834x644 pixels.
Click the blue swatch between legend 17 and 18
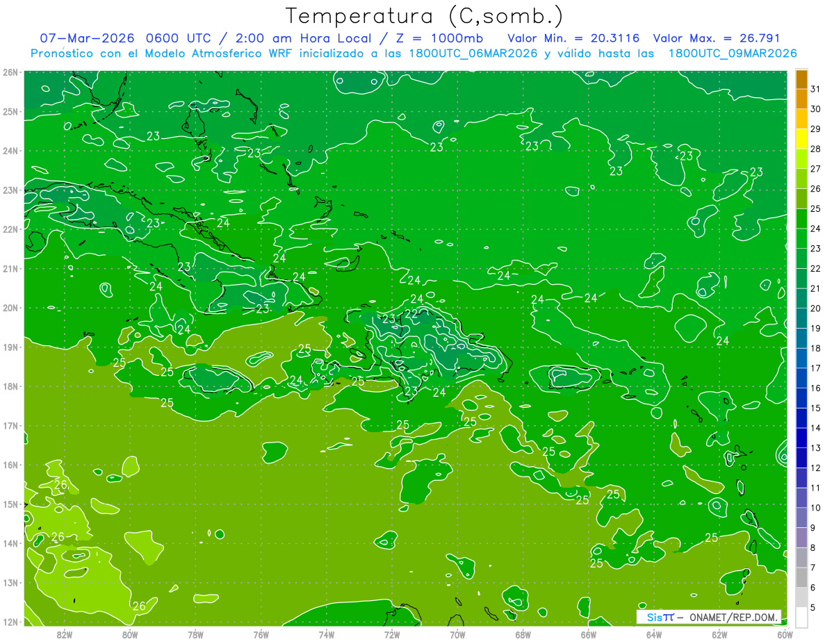pyautogui.click(x=801, y=358)
